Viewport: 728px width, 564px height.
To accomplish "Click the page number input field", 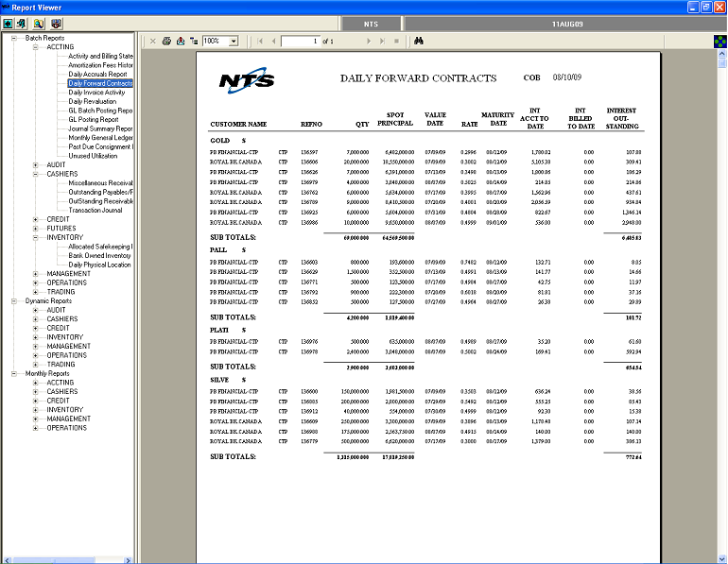I will [x=301, y=41].
